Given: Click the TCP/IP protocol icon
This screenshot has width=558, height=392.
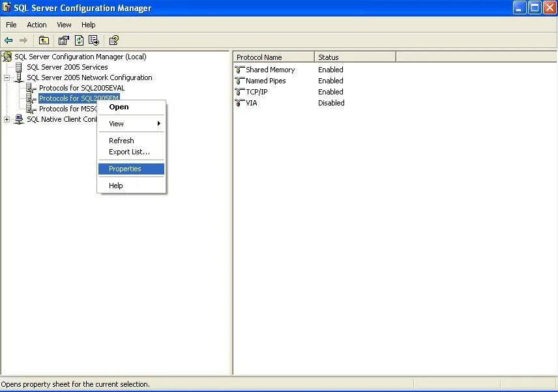Looking at the screenshot, I should point(240,92).
